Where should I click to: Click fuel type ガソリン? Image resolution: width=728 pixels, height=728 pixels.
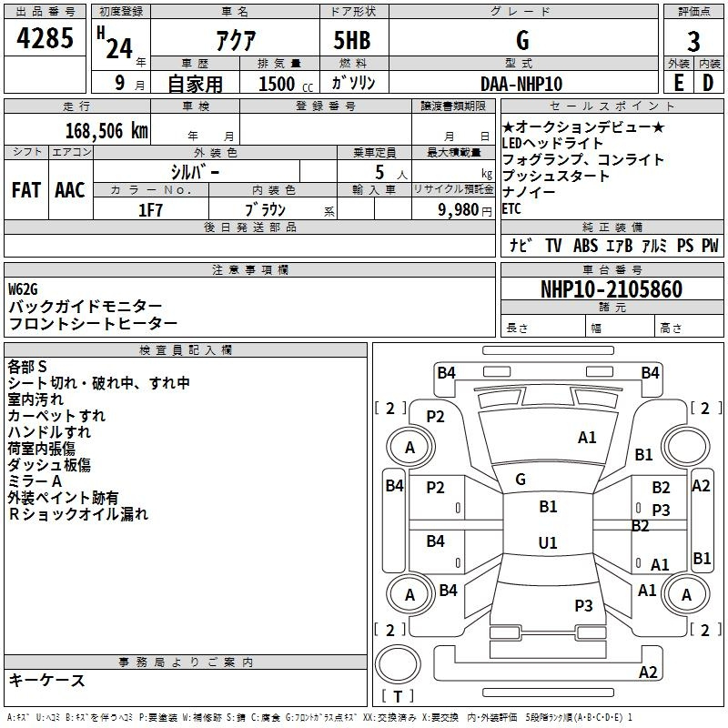pos(354,83)
